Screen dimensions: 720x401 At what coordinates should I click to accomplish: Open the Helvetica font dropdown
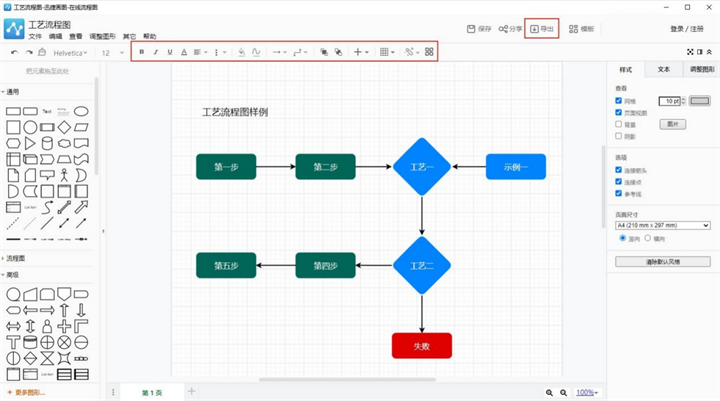tap(71, 52)
